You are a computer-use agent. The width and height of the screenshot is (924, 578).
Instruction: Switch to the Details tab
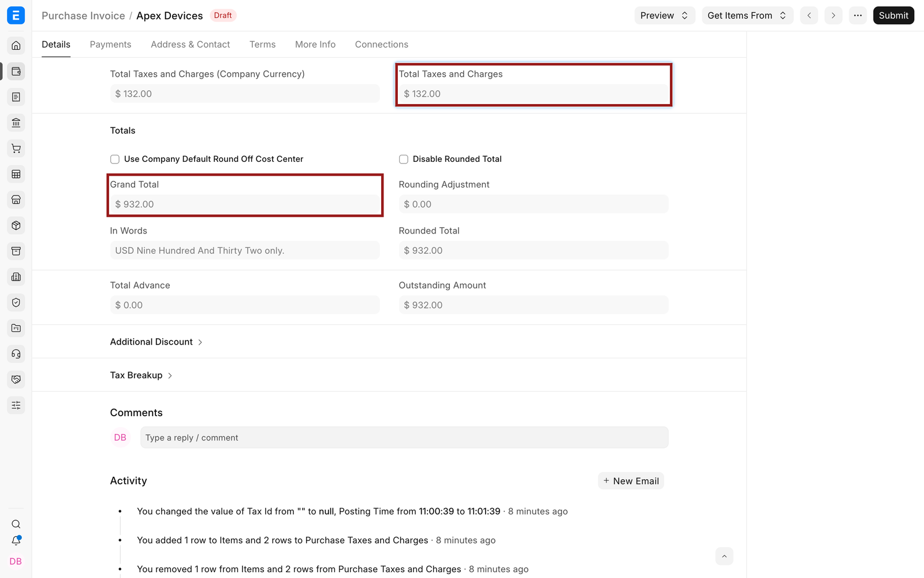coord(56,45)
